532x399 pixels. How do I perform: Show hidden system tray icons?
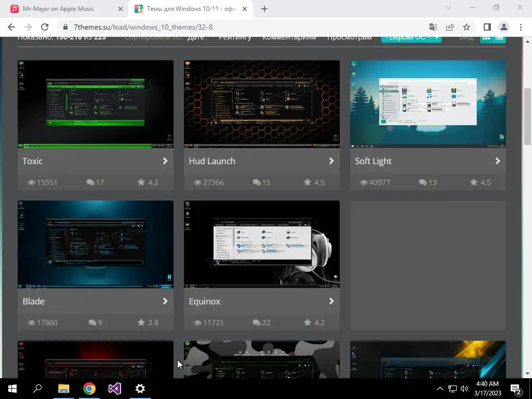(440, 389)
